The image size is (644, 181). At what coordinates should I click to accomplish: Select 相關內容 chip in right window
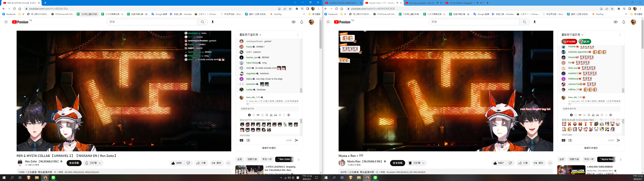point(574,159)
